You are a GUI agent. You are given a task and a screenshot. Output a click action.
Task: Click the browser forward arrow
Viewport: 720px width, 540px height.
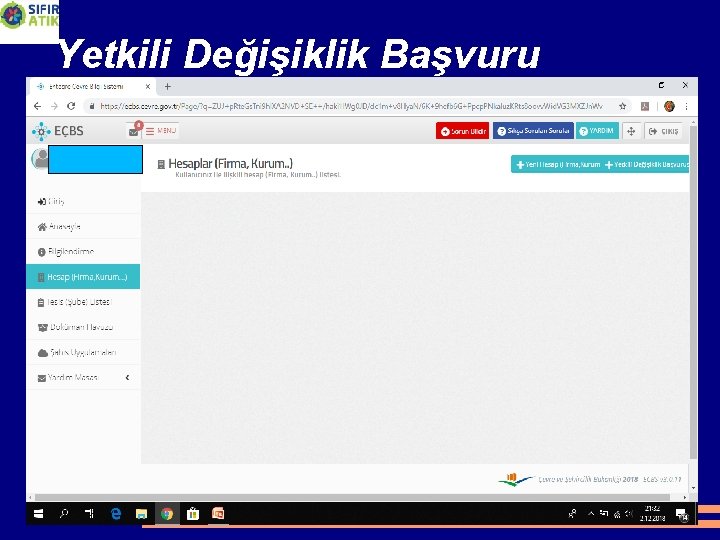pyautogui.click(x=54, y=106)
